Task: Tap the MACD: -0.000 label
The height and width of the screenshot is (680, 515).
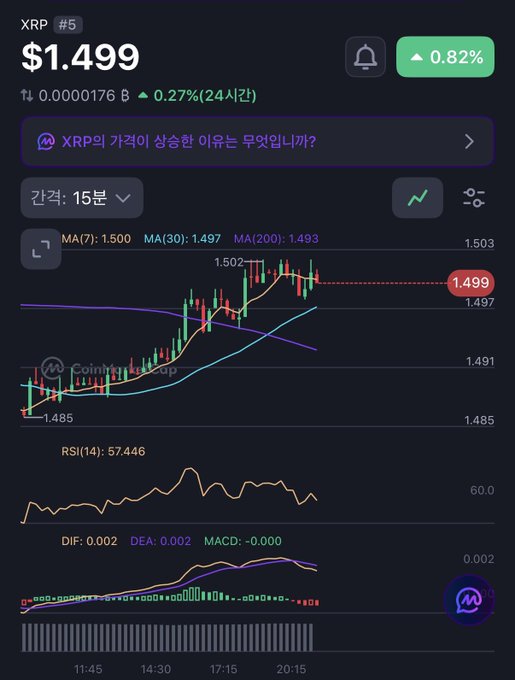Action: coord(243,541)
